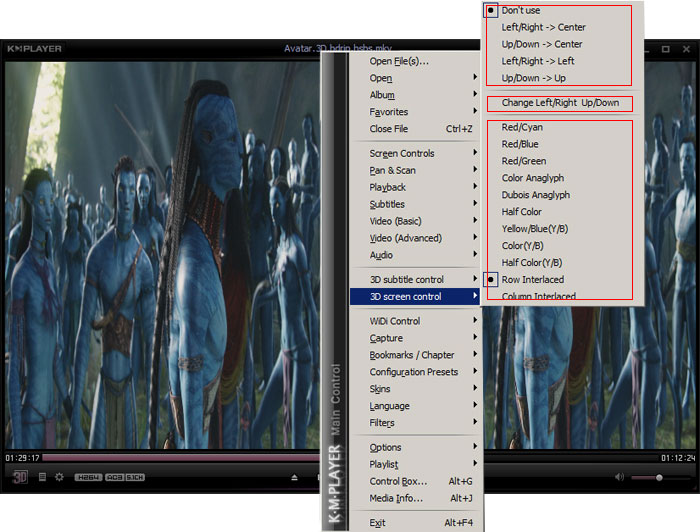This screenshot has height=532, width=700.
Task: Adjust the volume slider knob
Action: [x=659, y=478]
